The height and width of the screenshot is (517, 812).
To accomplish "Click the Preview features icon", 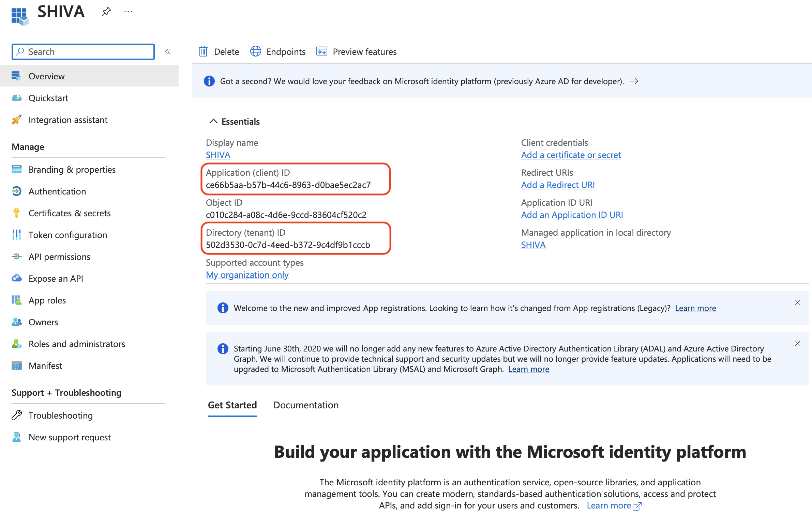I will pyautogui.click(x=321, y=51).
